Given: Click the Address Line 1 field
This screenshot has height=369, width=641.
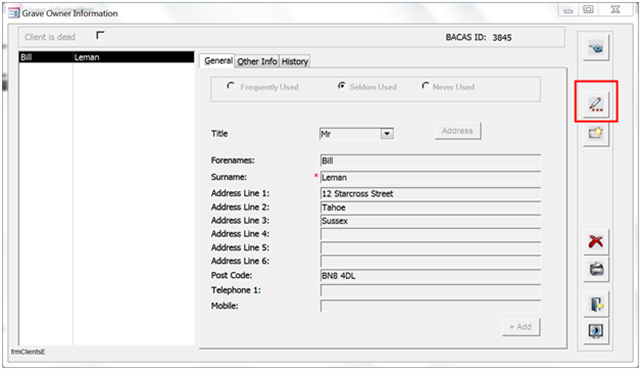Looking at the screenshot, I should click(x=430, y=194).
